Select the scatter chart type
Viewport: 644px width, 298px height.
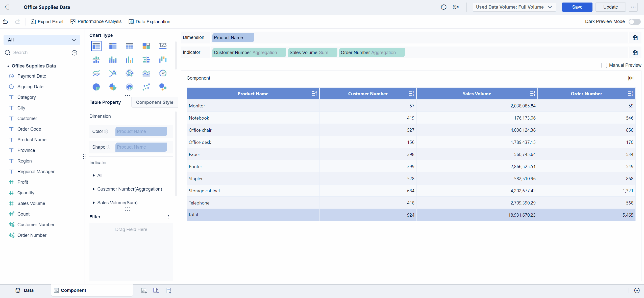(x=146, y=87)
